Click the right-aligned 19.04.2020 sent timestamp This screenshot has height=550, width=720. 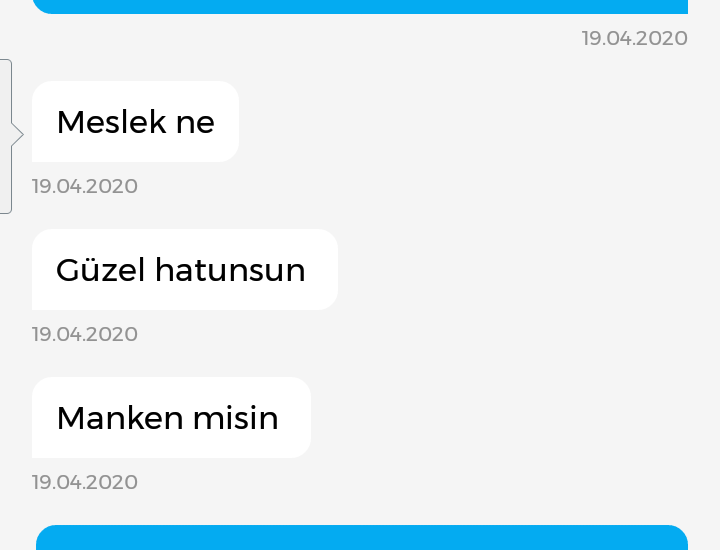pos(635,39)
